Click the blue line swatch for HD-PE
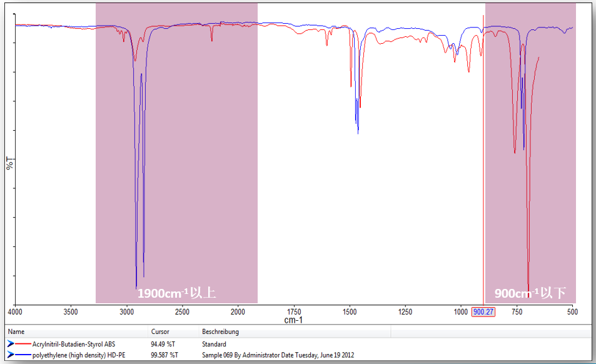The width and height of the screenshot is (596, 364). 23,355
